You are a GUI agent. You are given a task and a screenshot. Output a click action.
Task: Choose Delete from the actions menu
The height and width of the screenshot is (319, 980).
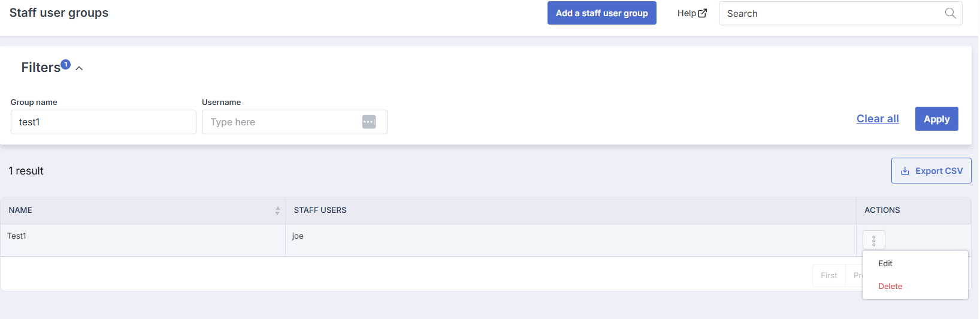[x=890, y=286]
